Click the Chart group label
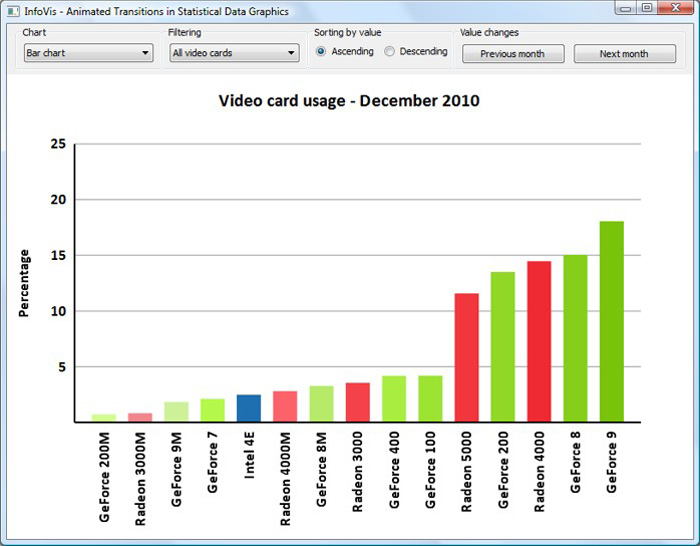This screenshot has width=700, height=546. click(x=34, y=33)
